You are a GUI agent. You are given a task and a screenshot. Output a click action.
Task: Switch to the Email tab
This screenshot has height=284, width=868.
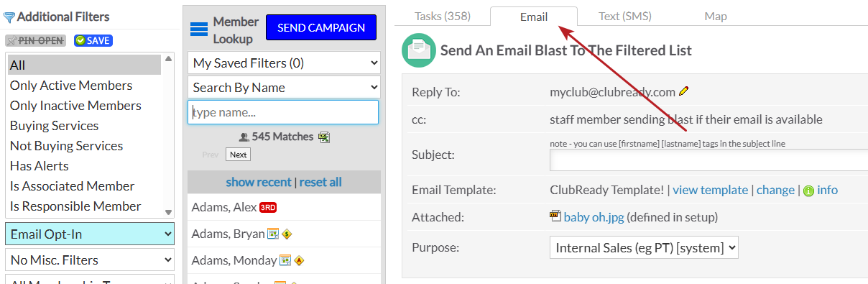point(534,17)
